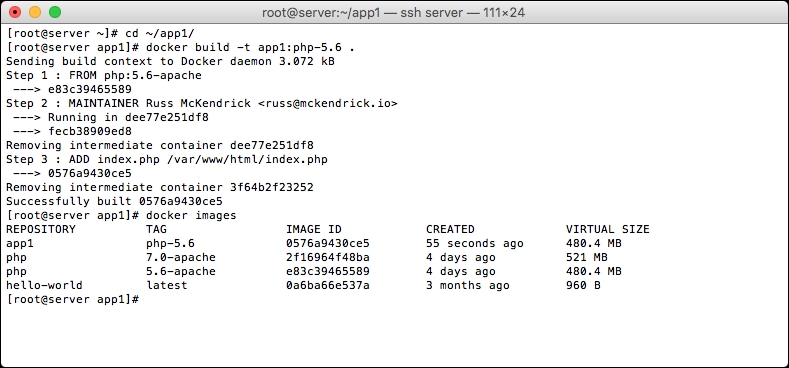Close the terminal window with red button

(x=16, y=13)
